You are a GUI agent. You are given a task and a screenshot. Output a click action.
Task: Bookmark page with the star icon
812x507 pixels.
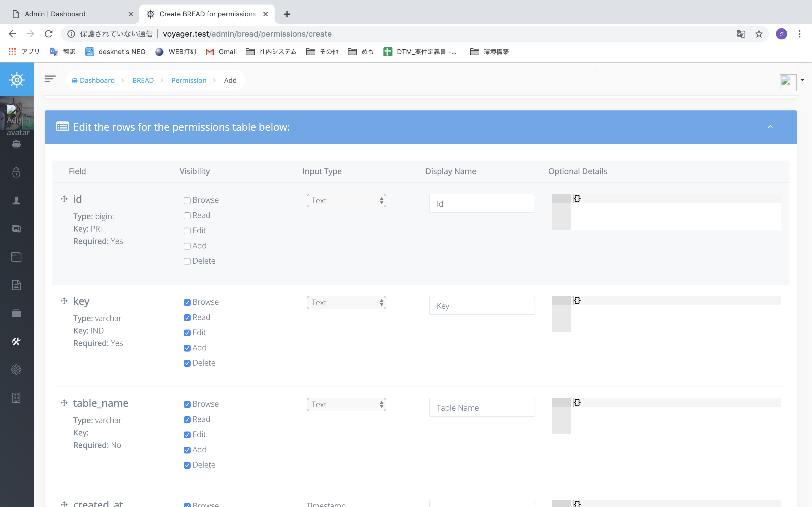click(x=759, y=34)
